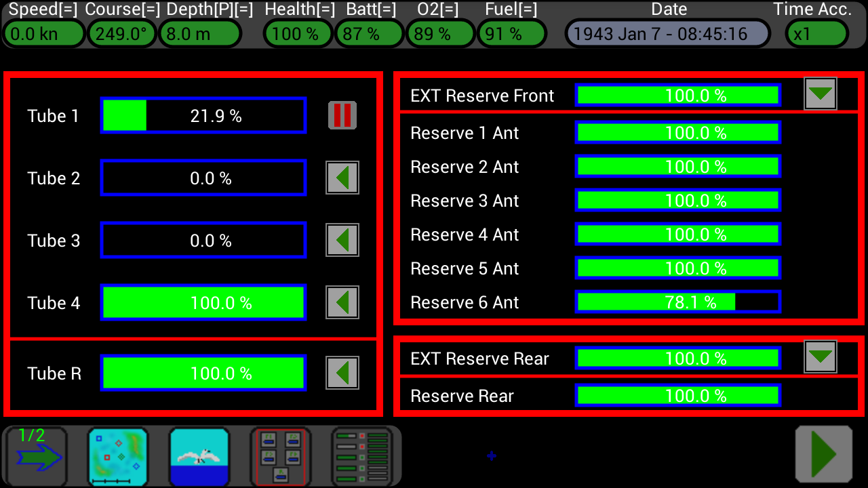Click the 'Tube 2' label
This screenshot has width=868, height=488.
(54, 178)
